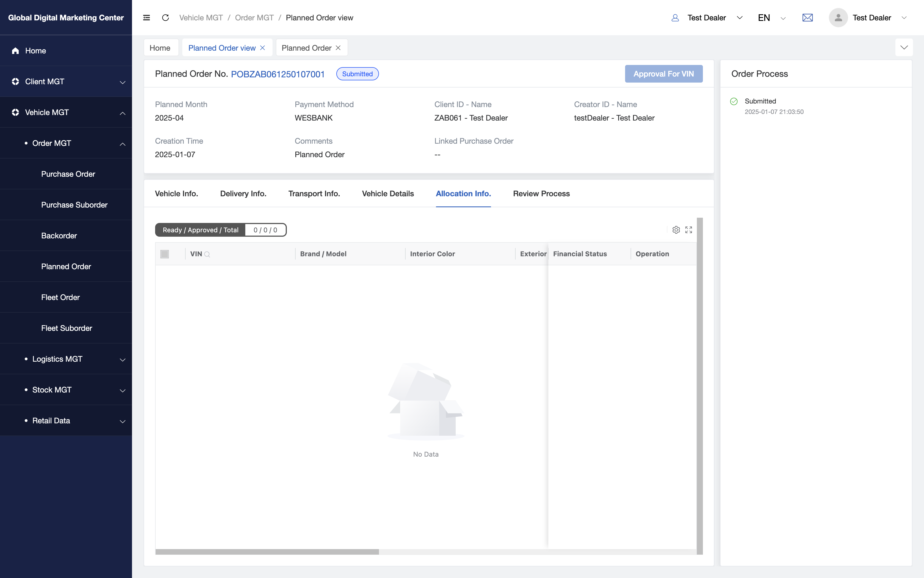Viewport: 924px width, 578px height.
Task: Switch to the Delivery Info. tab
Action: pyautogui.click(x=243, y=193)
